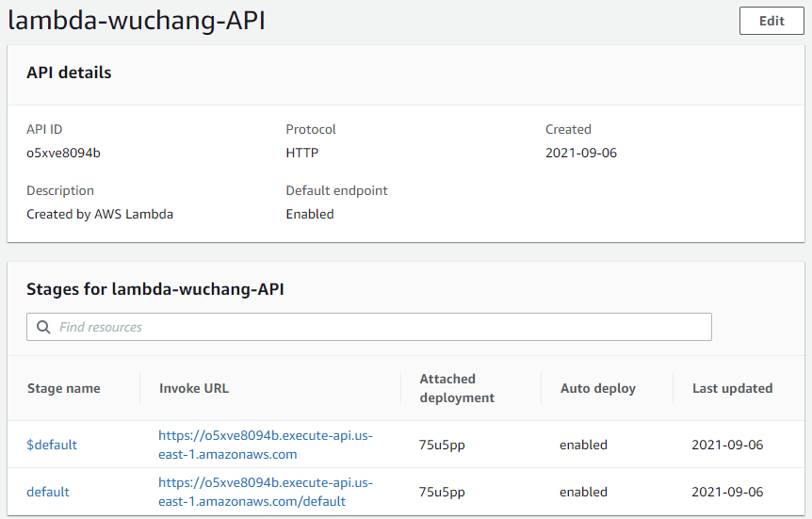Click the magnifying glass search icon
The image size is (812, 519).
[x=42, y=327]
